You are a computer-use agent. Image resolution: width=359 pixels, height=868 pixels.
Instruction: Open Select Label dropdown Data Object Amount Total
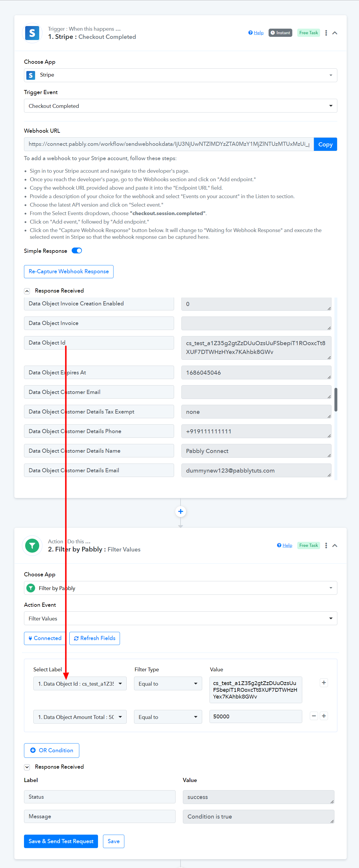(x=80, y=717)
